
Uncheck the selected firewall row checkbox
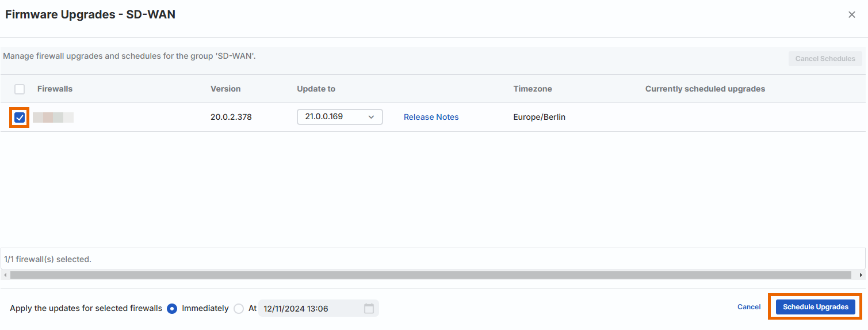pyautogui.click(x=20, y=117)
